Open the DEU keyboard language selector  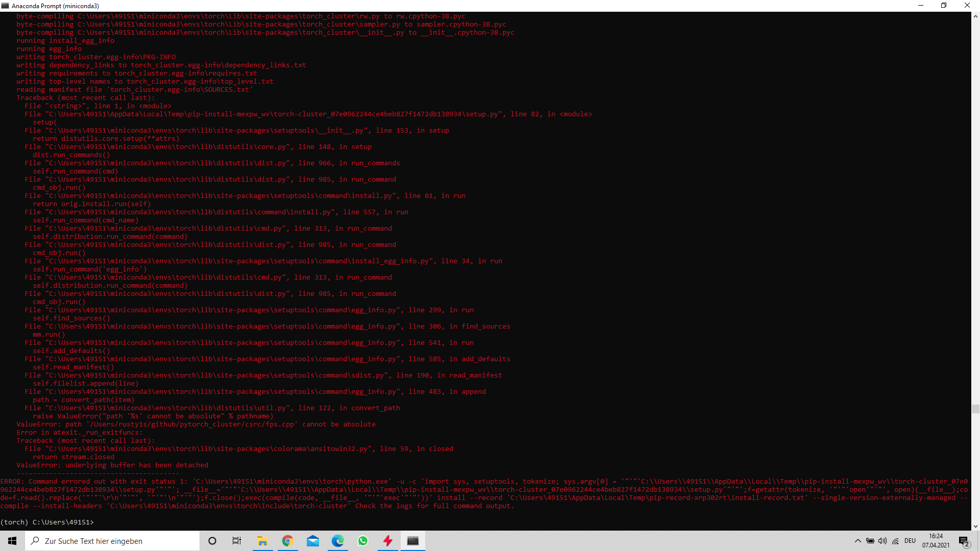click(911, 541)
